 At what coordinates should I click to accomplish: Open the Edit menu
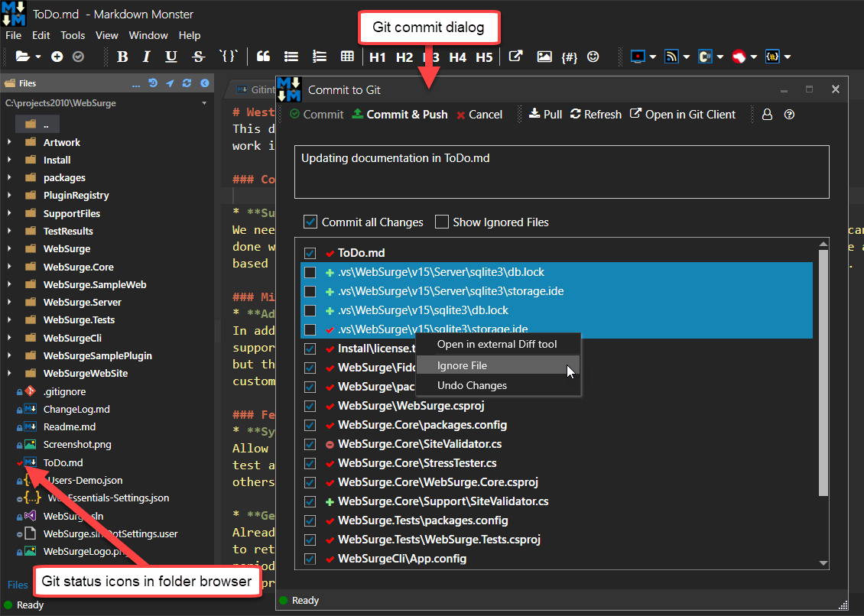[x=41, y=35]
